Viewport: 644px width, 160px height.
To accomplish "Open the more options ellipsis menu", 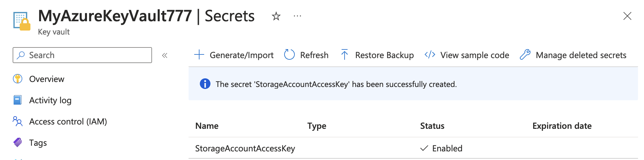I will [x=297, y=16].
